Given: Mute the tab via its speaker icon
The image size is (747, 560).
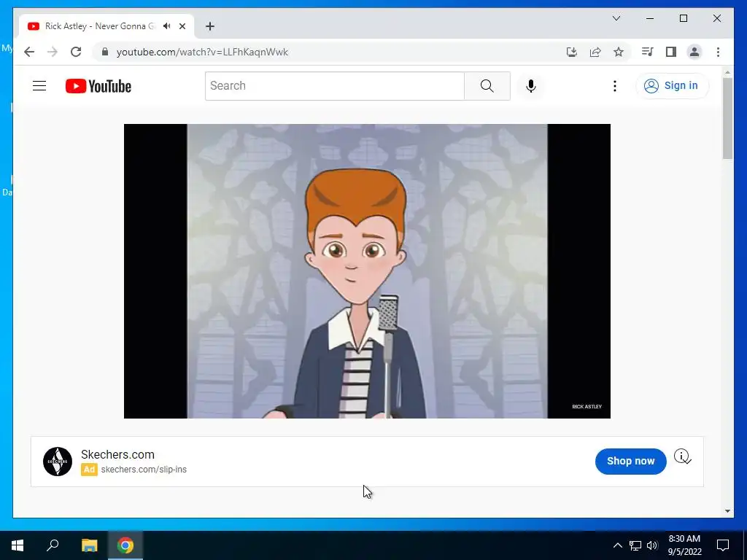Looking at the screenshot, I should point(167,26).
